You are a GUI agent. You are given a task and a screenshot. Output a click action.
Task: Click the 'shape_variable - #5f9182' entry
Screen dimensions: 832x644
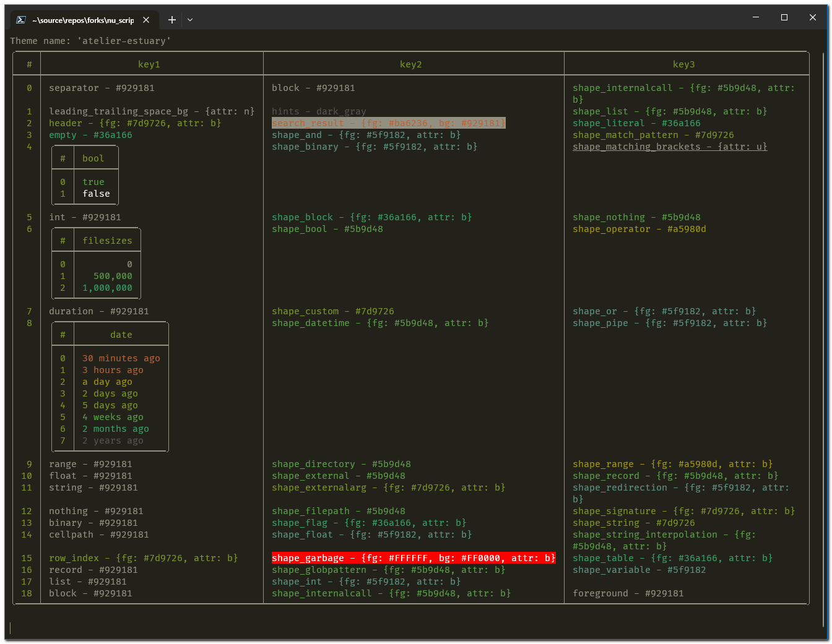click(639, 570)
